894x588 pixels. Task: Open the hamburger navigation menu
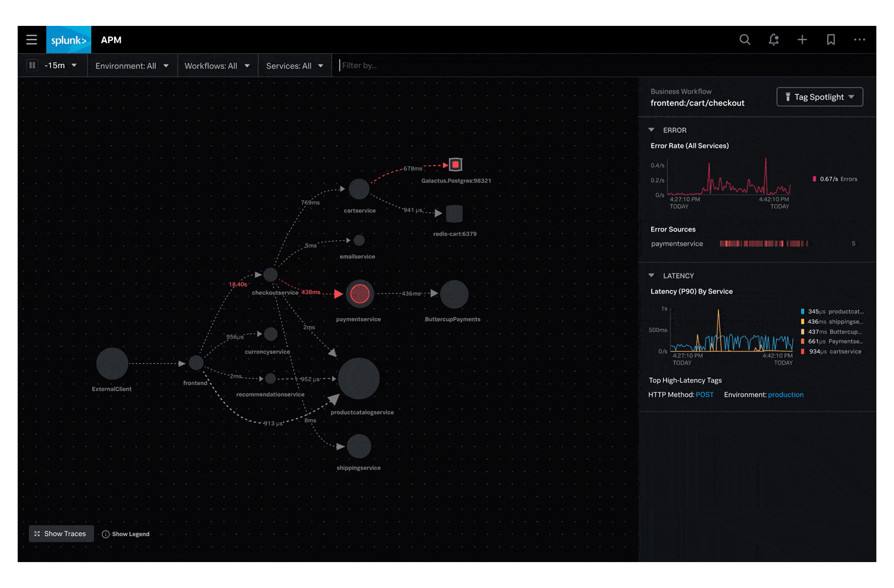31,39
